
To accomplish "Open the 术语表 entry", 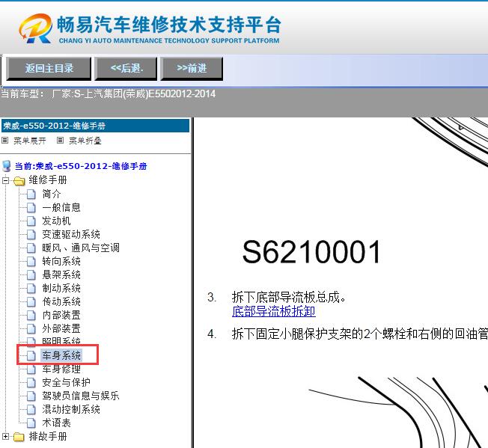I will [x=56, y=423].
